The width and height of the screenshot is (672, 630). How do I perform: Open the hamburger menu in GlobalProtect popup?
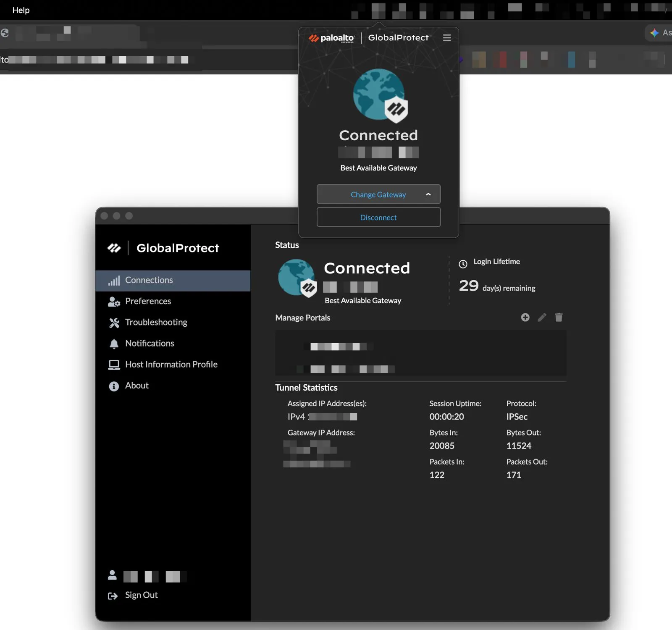447,38
